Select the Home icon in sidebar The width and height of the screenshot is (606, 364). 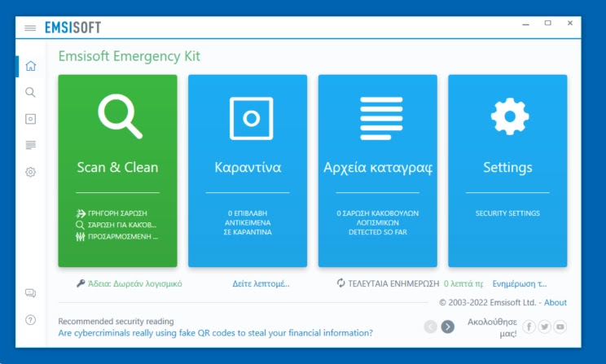(x=30, y=66)
